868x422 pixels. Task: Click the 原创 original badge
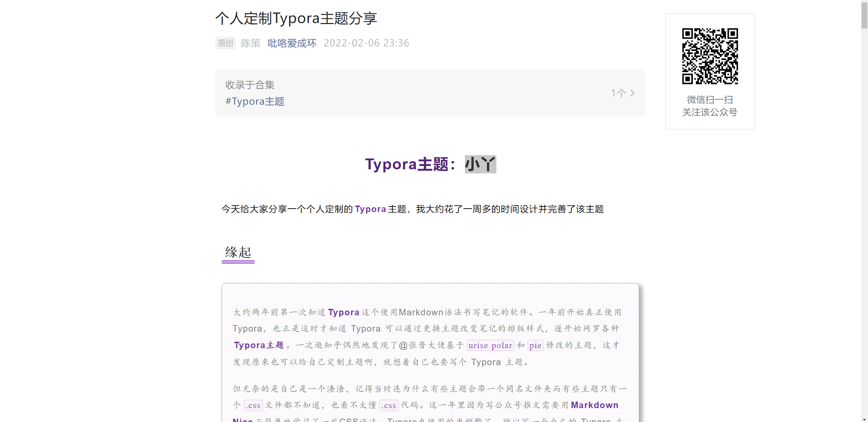pos(225,43)
